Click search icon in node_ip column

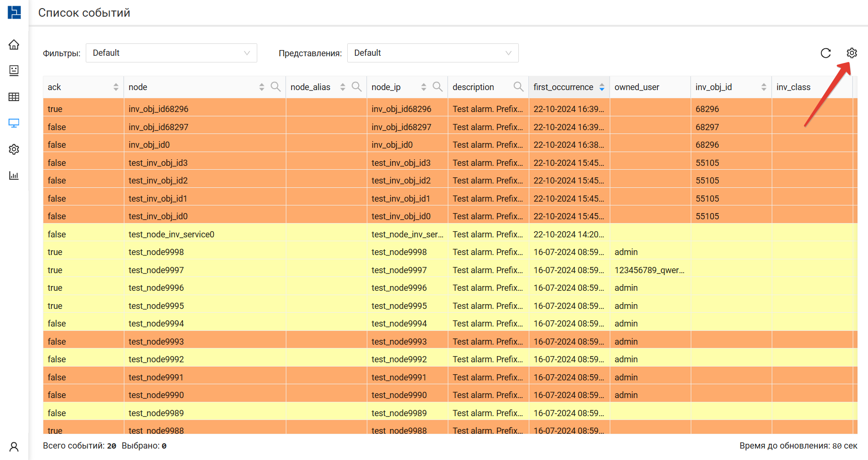[437, 87]
